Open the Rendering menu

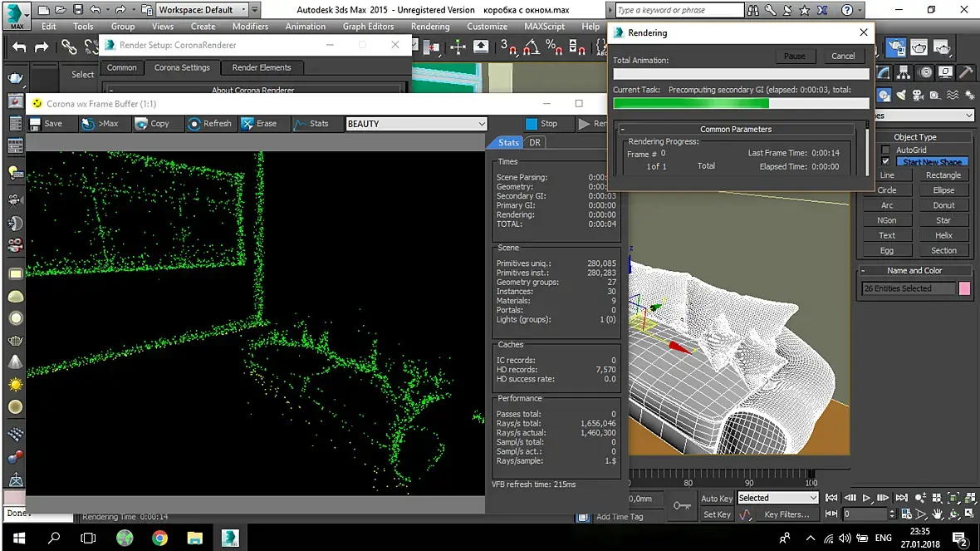point(429,27)
